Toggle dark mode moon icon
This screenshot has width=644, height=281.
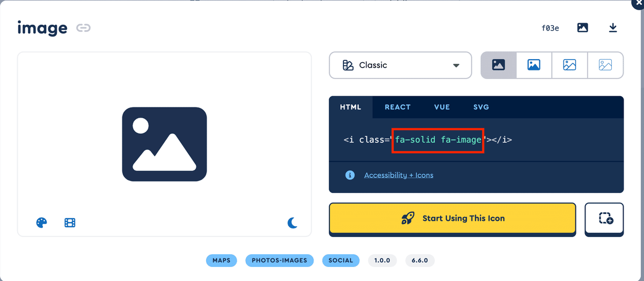pyautogui.click(x=292, y=222)
